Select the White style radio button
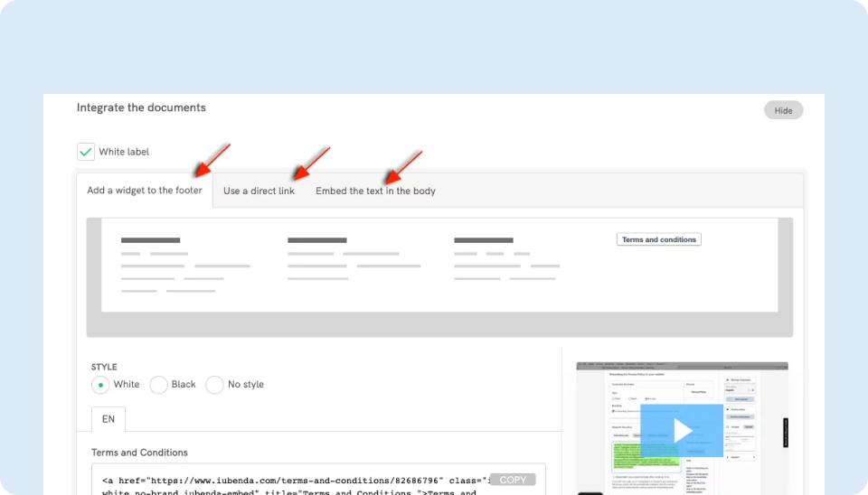868x495 pixels. [100, 385]
